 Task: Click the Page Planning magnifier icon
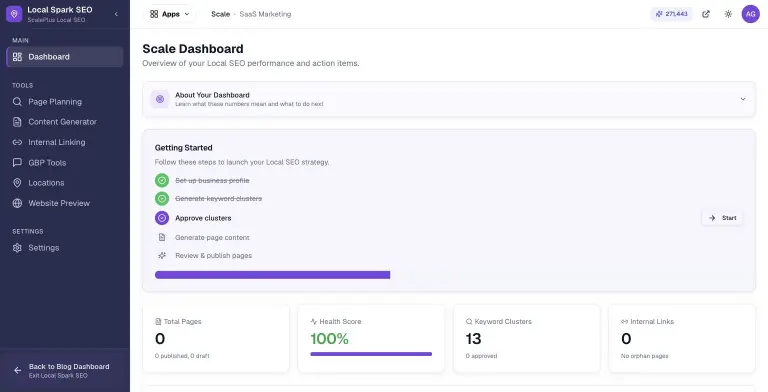pyautogui.click(x=17, y=102)
